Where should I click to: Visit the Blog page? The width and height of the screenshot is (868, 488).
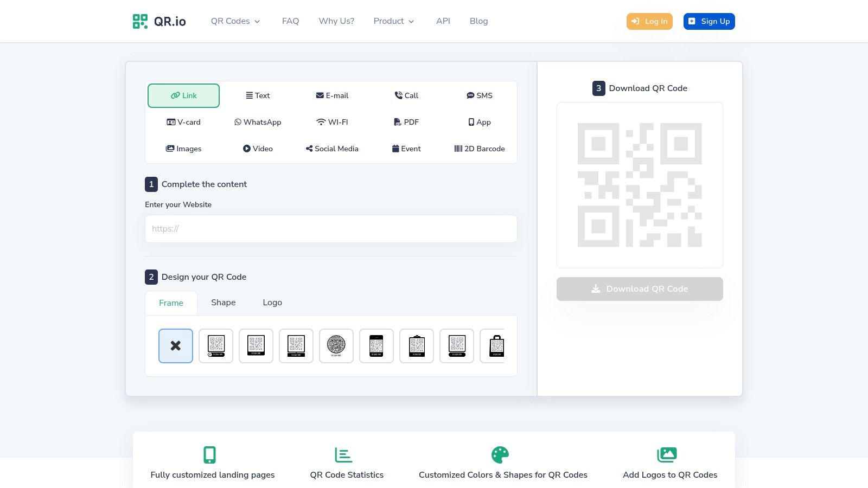coord(478,21)
